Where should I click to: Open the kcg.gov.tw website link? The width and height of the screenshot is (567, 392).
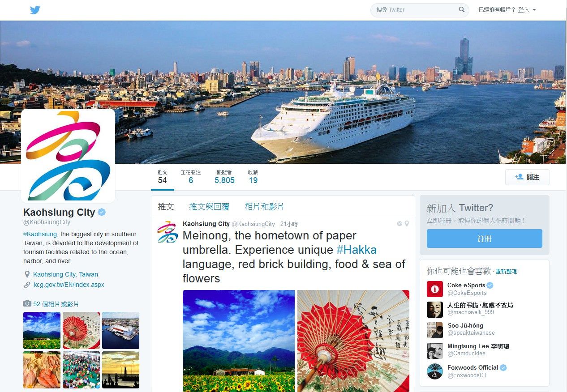(69, 285)
